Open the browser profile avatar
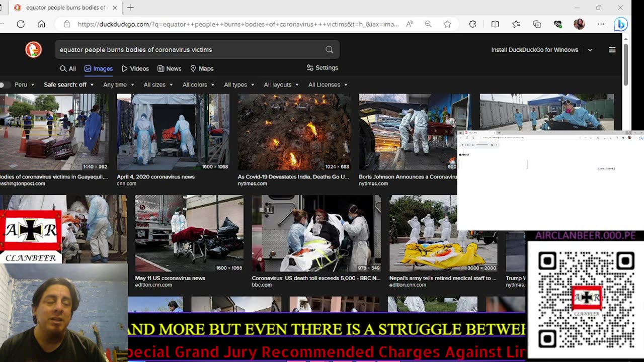The height and width of the screenshot is (362, 644). tap(579, 24)
